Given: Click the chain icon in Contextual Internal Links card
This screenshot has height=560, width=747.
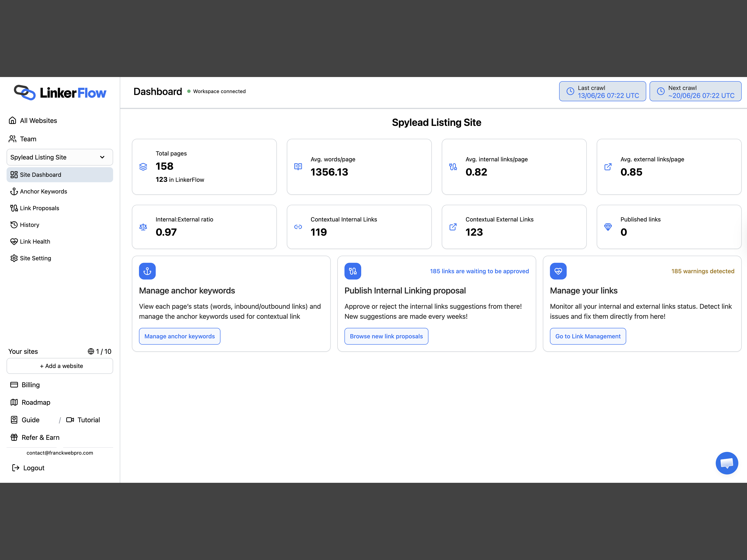Looking at the screenshot, I should tap(298, 227).
